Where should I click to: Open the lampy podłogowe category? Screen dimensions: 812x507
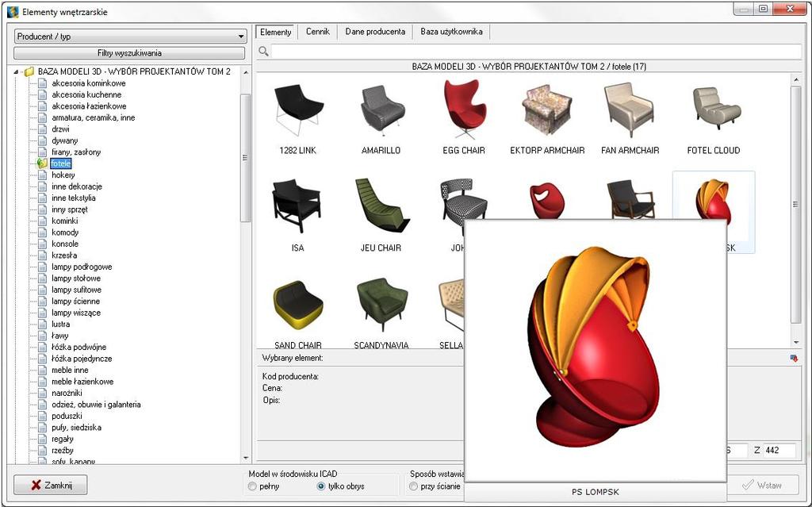tap(82, 267)
